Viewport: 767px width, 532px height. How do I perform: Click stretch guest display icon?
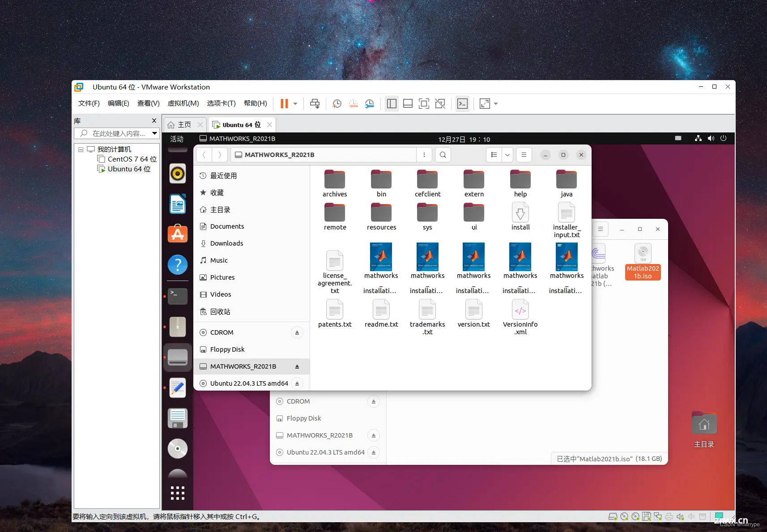click(x=485, y=104)
